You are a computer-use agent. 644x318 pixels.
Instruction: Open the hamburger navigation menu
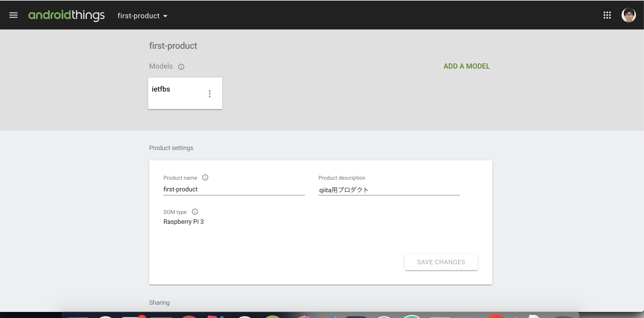coord(13,15)
